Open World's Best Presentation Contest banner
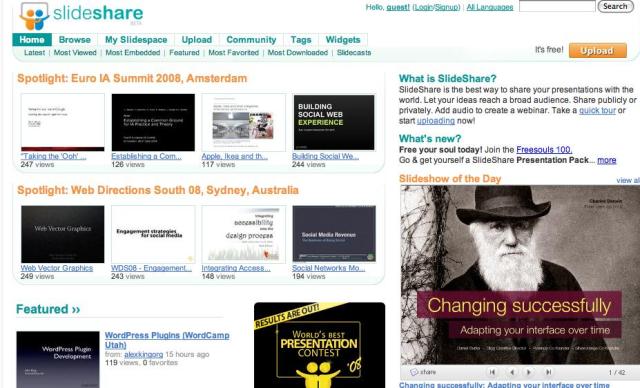 [x=319, y=345]
